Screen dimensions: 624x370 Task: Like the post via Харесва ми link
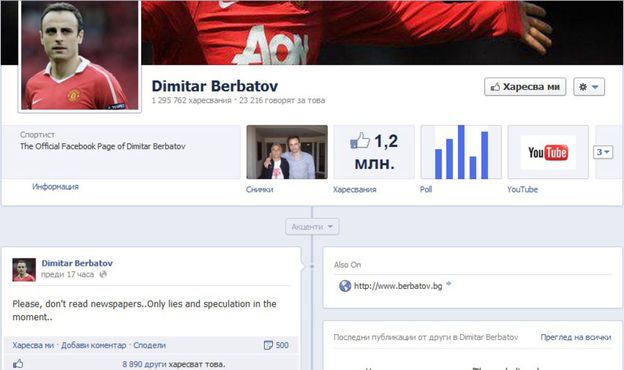click(x=33, y=345)
